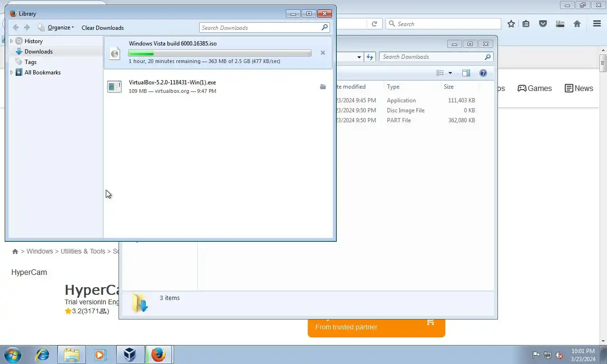The width and height of the screenshot is (607, 364).
Task: Open Games section on website
Action: pos(534,88)
